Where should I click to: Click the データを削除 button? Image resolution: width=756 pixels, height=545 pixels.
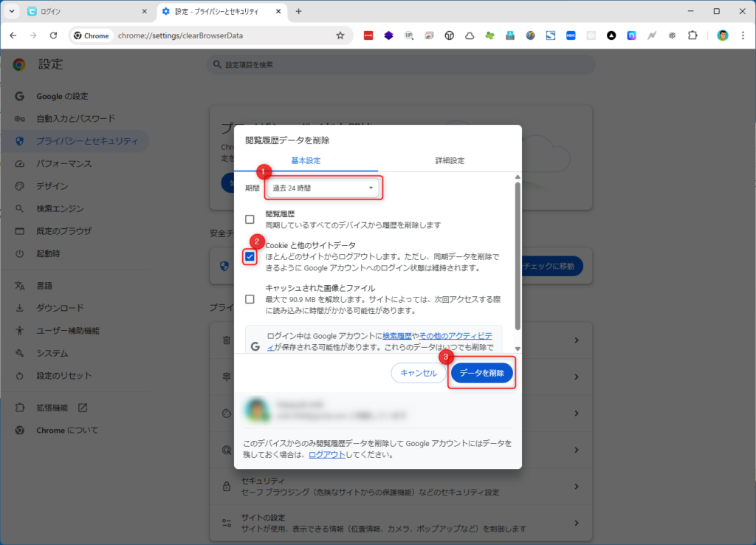tap(481, 373)
